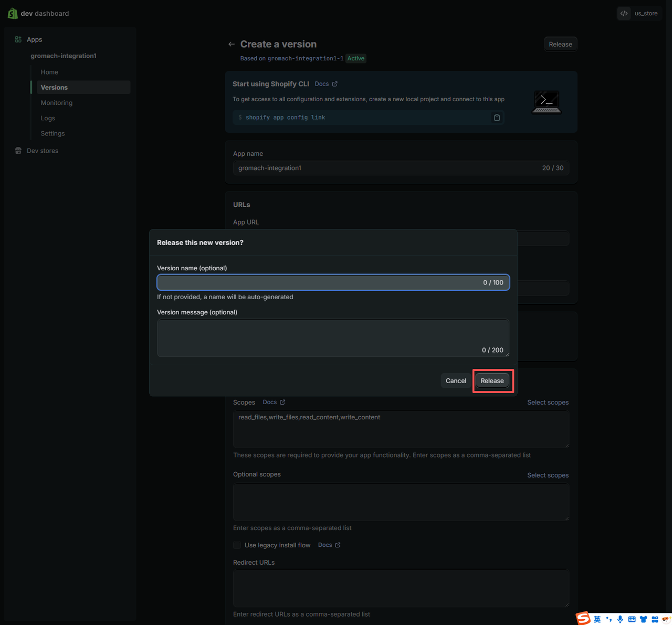This screenshot has height=625, width=672.
Task: Open the us_store selector in the header
Action: click(x=639, y=14)
